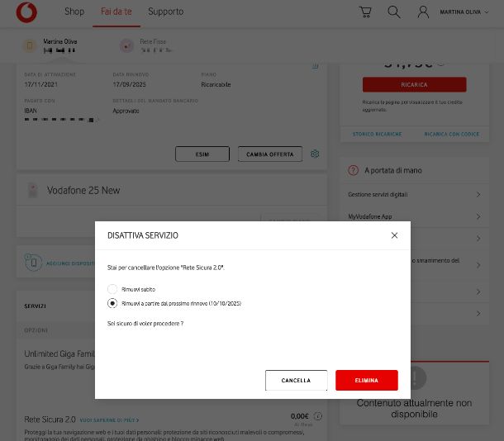Click the 17/11/2021 activation date
This screenshot has height=441, width=504.
coord(40,84)
